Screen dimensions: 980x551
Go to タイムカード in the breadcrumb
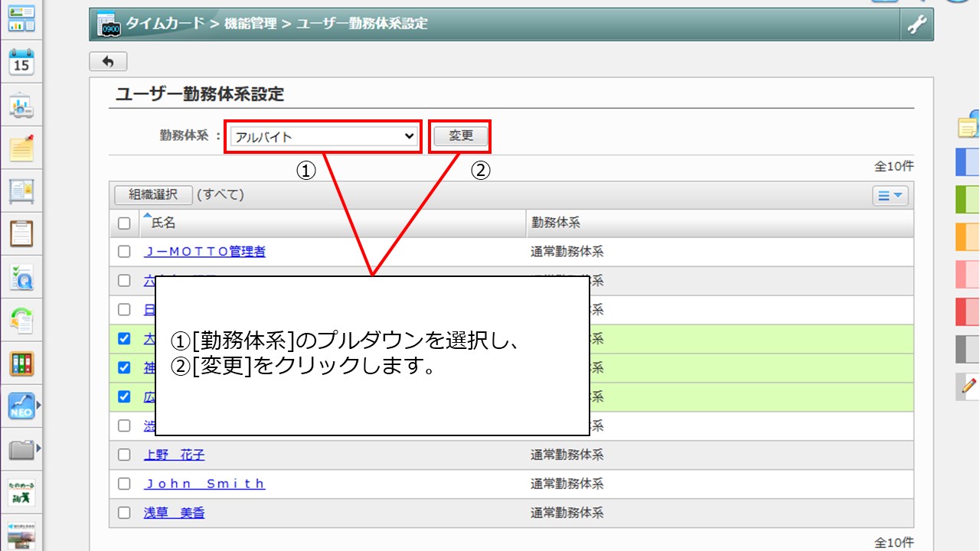(x=165, y=24)
